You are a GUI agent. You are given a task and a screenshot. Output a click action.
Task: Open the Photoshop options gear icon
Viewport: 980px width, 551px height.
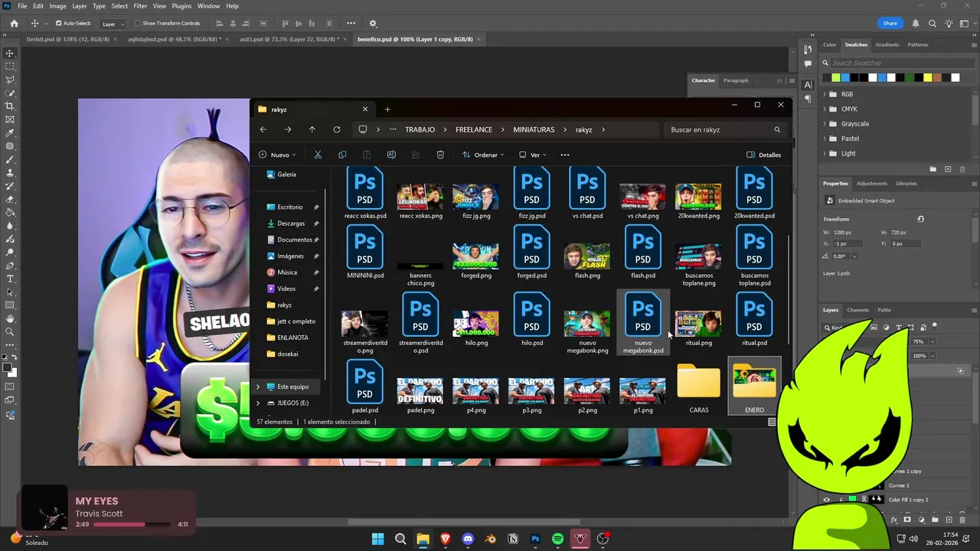click(x=373, y=24)
